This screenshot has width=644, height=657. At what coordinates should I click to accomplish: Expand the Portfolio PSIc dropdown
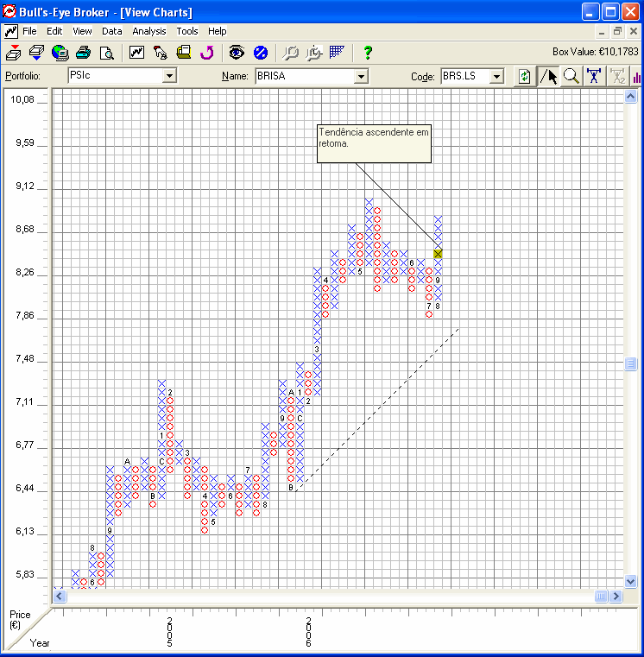[169, 76]
